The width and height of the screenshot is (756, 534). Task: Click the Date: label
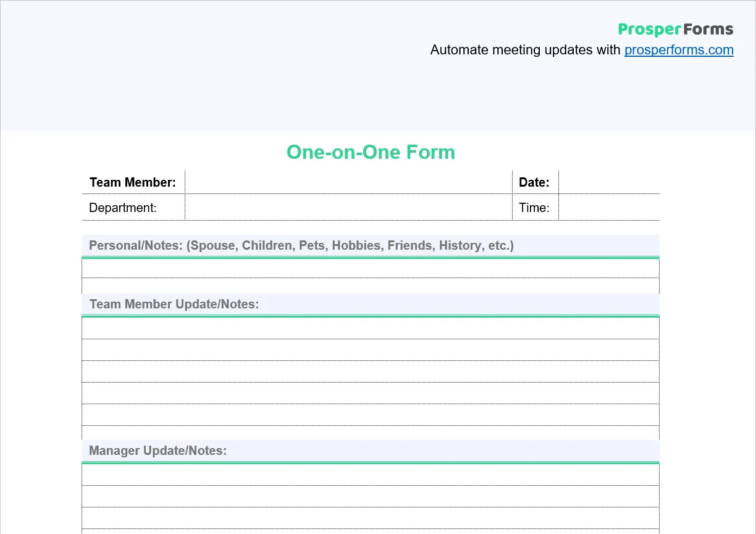pyautogui.click(x=534, y=182)
